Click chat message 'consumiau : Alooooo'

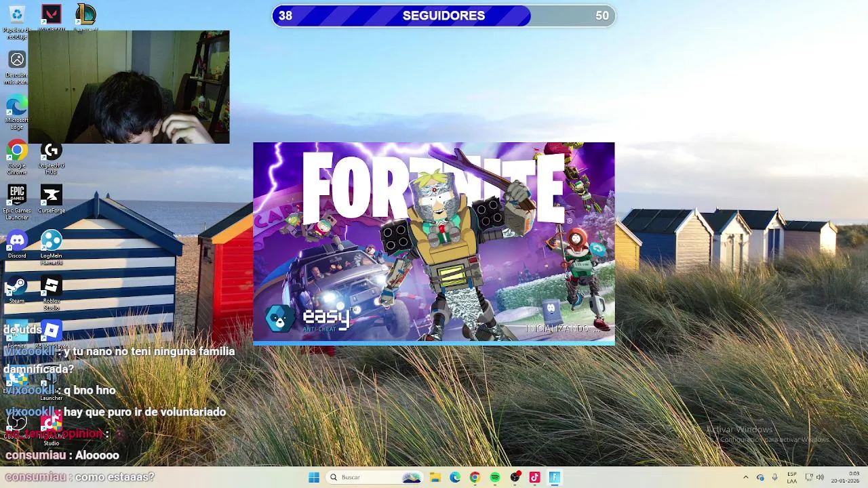click(x=62, y=455)
